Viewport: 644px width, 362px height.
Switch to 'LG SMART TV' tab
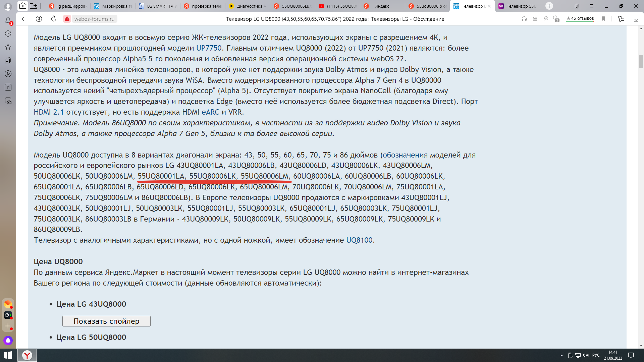[158, 6]
